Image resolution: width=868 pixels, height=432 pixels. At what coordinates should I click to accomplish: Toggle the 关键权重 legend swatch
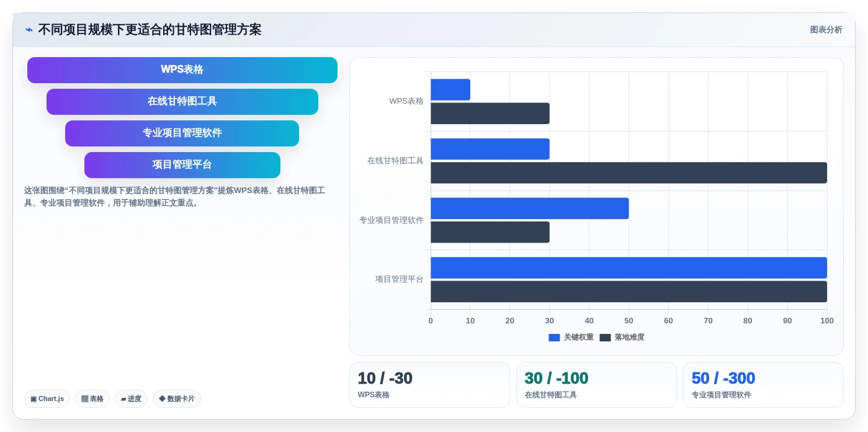[x=554, y=338]
